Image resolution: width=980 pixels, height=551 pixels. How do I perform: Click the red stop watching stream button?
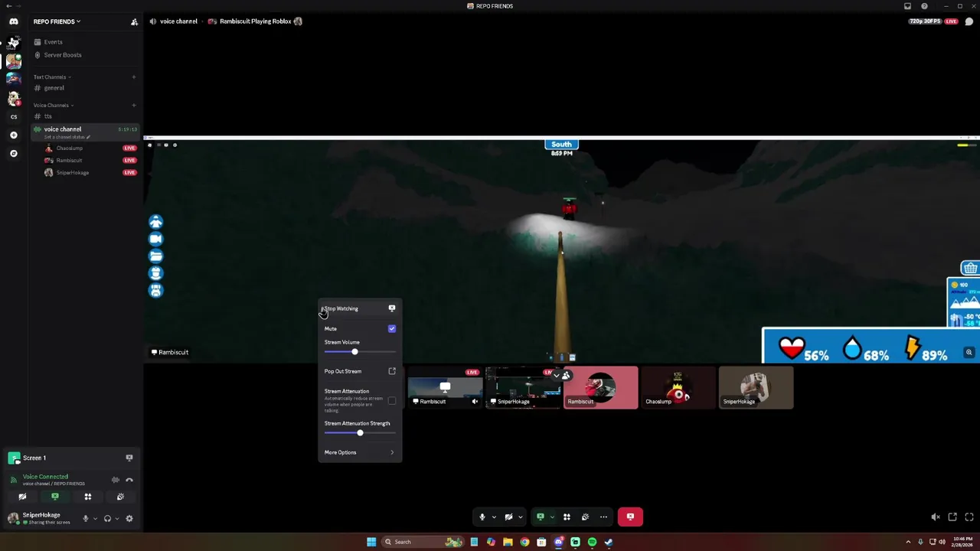click(x=630, y=517)
